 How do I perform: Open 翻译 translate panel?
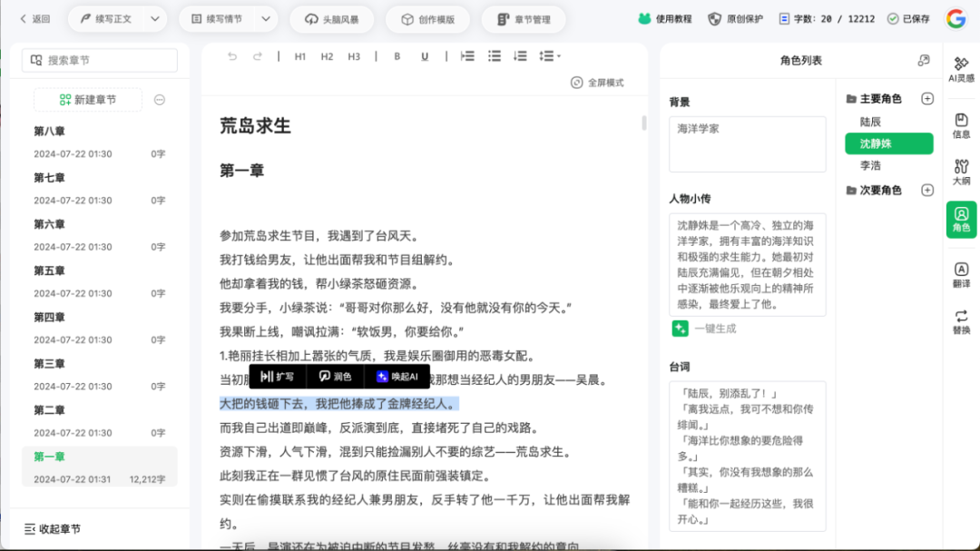pyautogui.click(x=961, y=275)
